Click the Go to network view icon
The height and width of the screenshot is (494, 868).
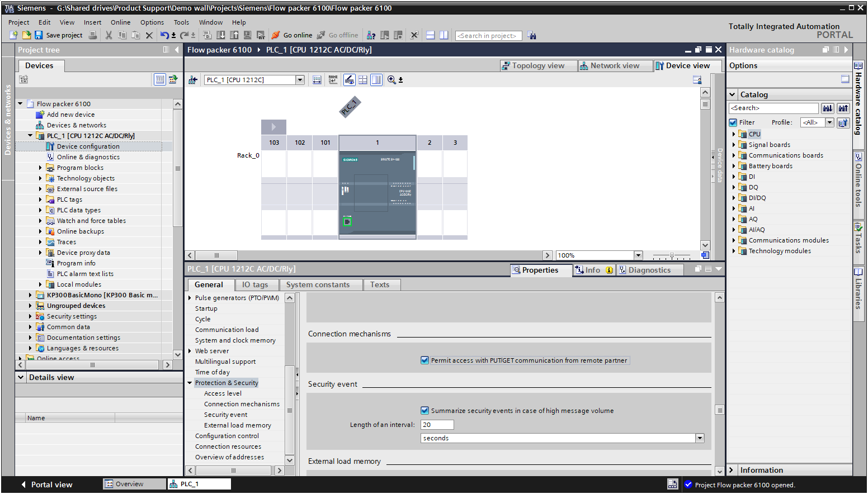(193, 80)
